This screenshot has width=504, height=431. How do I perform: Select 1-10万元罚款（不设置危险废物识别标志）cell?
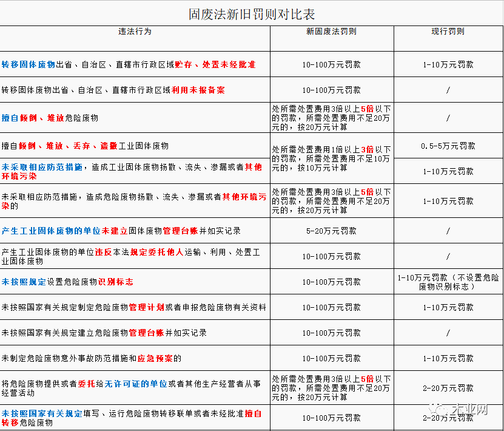(x=448, y=282)
